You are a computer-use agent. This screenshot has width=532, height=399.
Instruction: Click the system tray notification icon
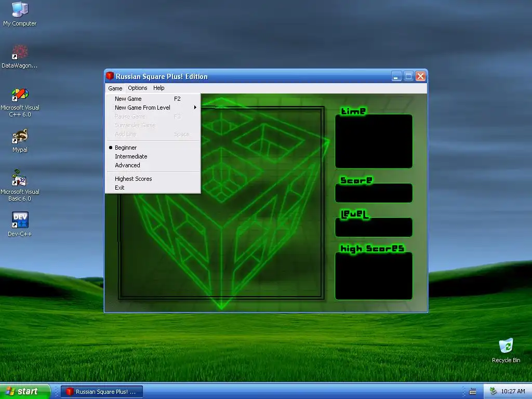[x=493, y=391]
